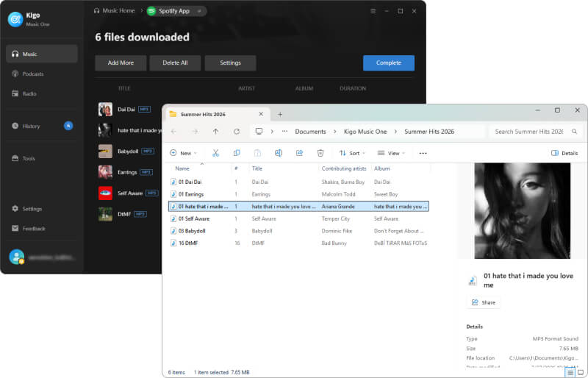
Task: Click the Delete All button
Action: 175,63
